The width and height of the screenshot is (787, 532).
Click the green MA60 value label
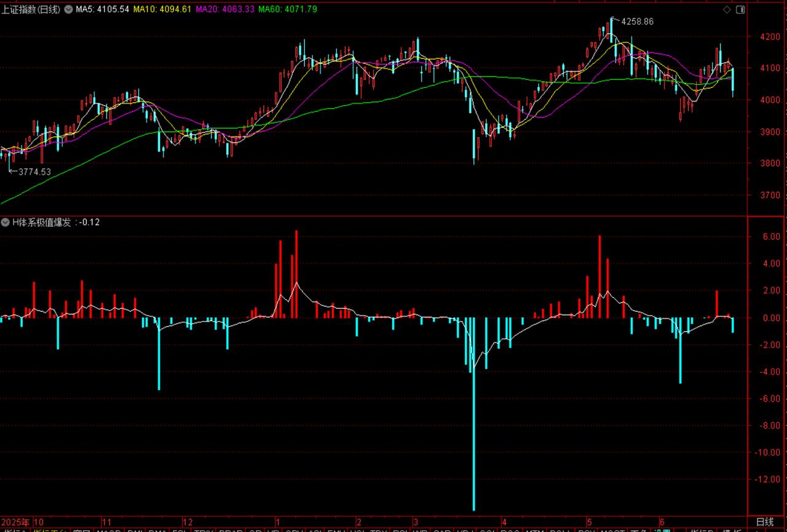pyautogui.click(x=288, y=10)
